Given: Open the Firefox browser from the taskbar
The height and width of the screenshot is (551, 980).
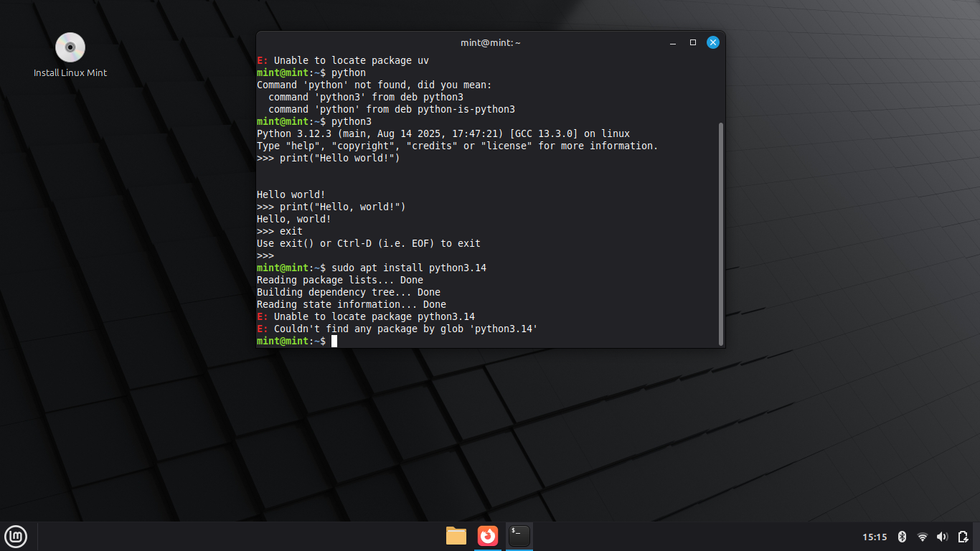Looking at the screenshot, I should [488, 536].
